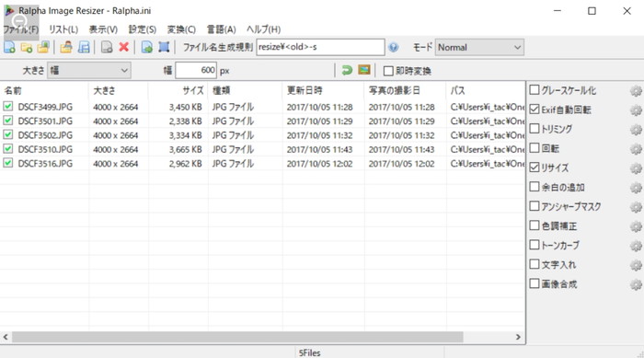Viewport: 644px width, 358px height.
Task: Open the gear settings for リサイズ
Action: click(x=636, y=167)
